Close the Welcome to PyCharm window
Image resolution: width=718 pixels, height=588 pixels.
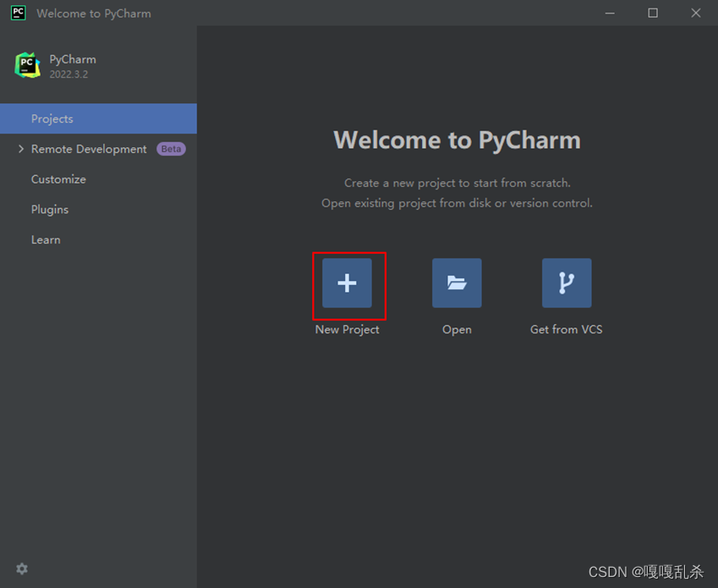pos(696,13)
